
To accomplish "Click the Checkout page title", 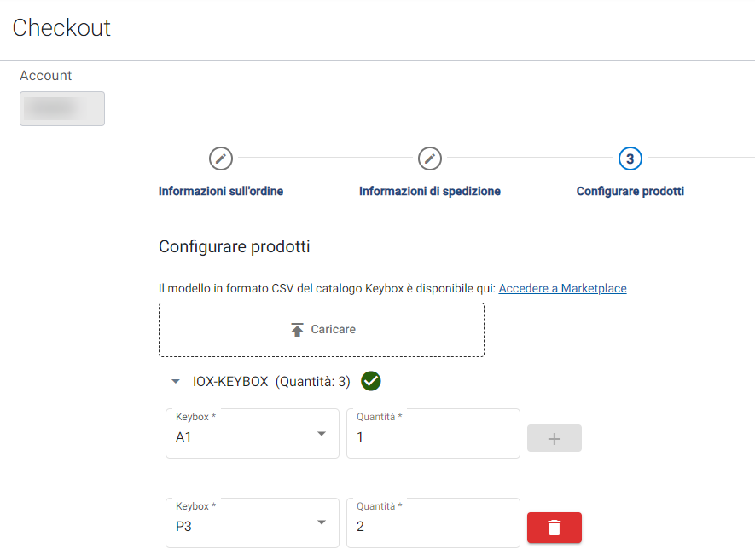I will (x=61, y=27).
